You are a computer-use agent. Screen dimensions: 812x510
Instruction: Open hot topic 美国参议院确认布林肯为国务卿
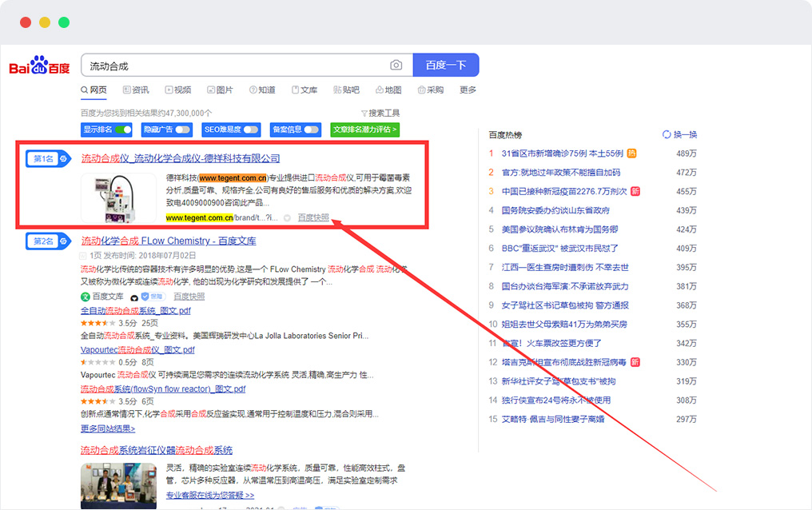click(x=559, y=229)
